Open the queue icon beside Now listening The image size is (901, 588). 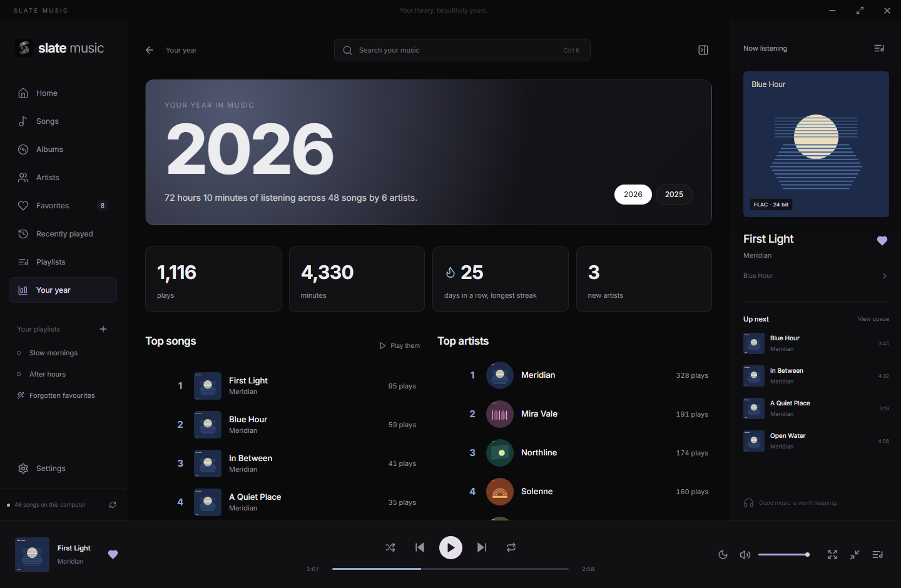tap(879, 48)
